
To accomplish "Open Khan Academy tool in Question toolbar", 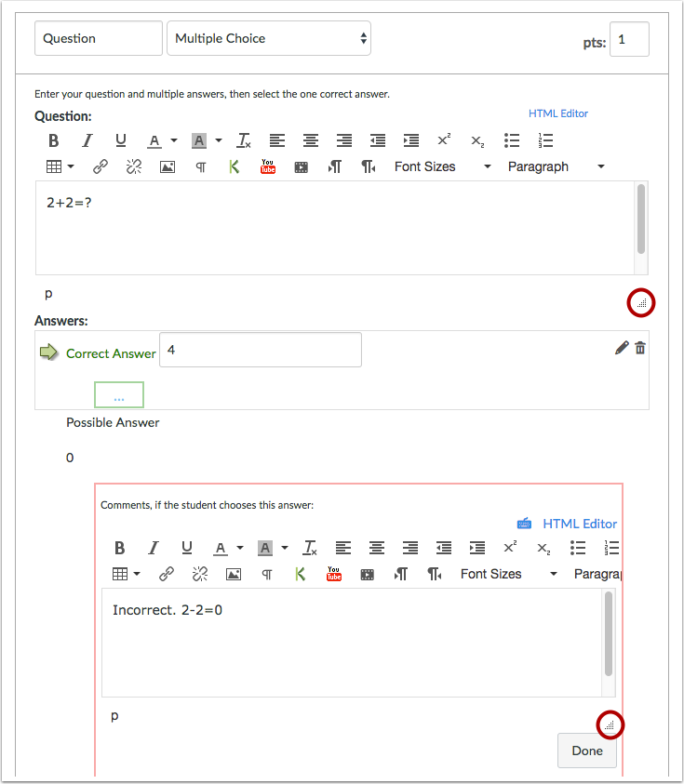I will tap(234, 166).
